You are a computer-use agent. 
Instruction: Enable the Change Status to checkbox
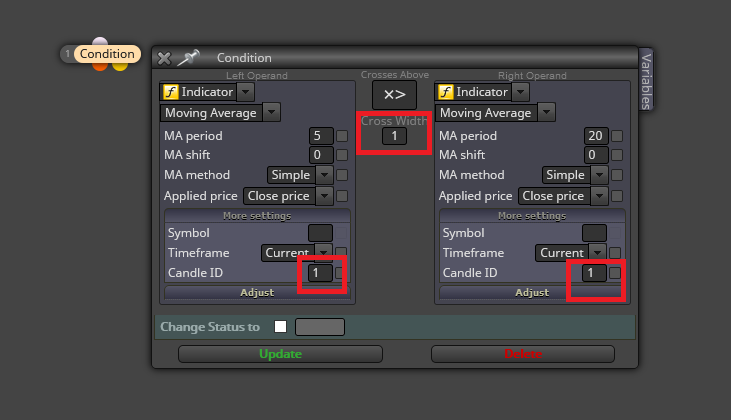[281, 327]
